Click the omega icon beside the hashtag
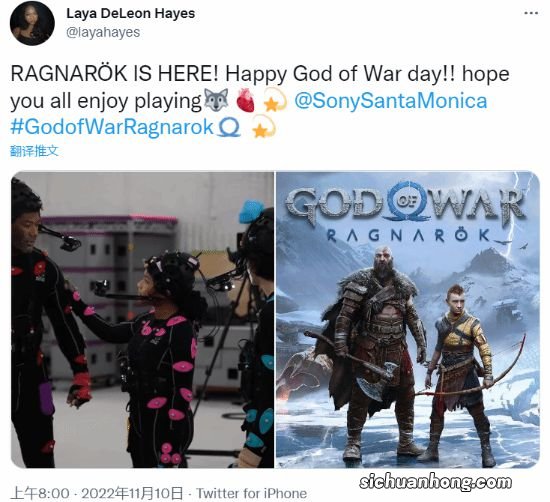This screenshot has height=502, width=550. click(x=229, y=127)
